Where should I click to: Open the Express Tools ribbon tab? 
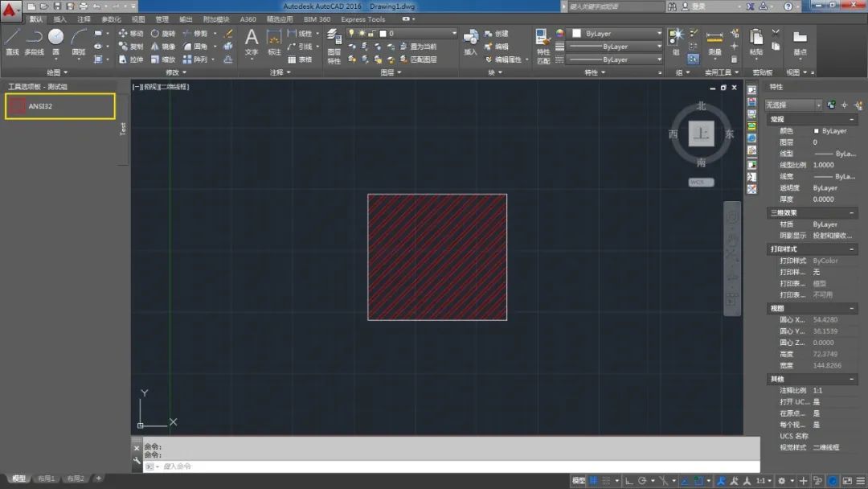pyautogui.click(x=362, y=19)
